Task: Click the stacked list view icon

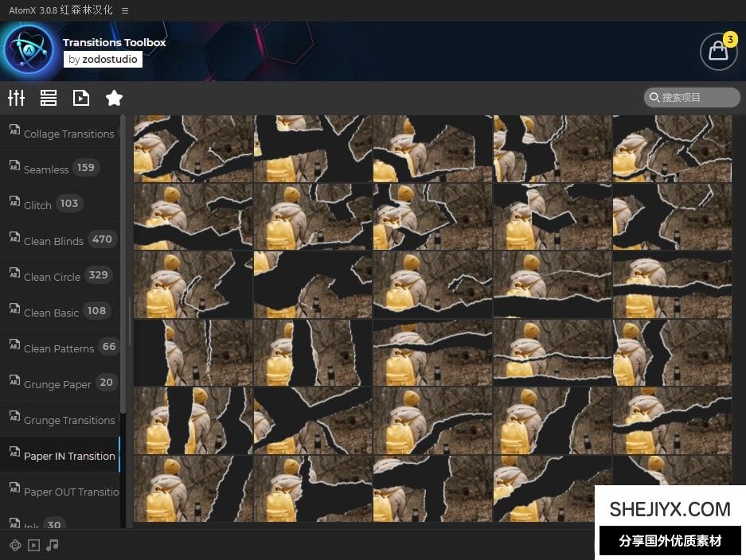Action: (49, 98)
